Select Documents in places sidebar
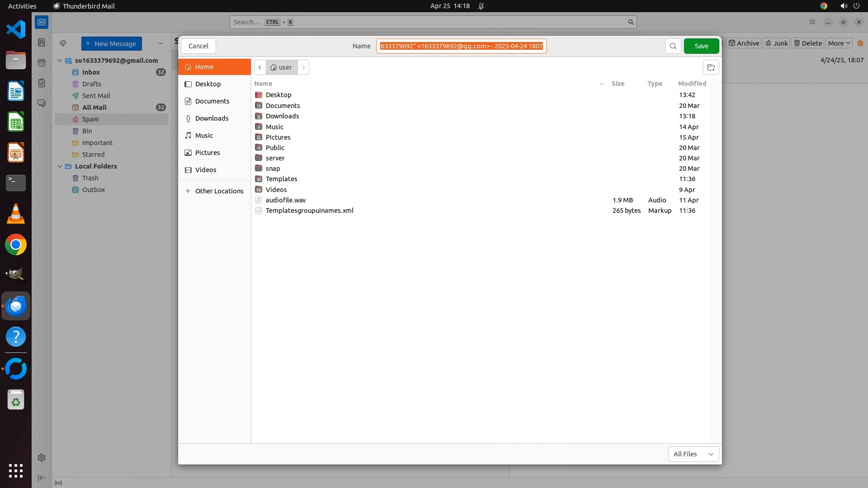The image size is (868, 488). pos(212,101)
